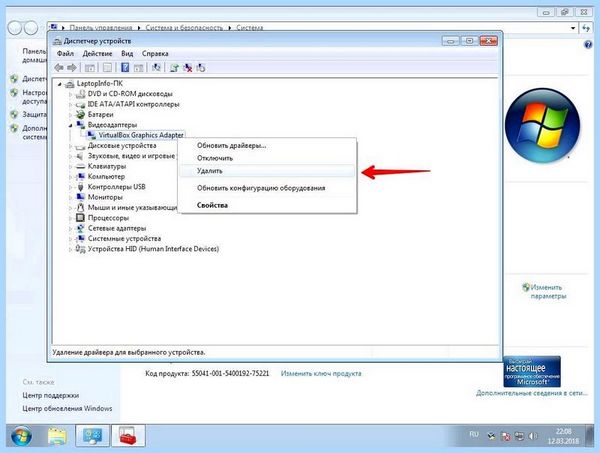Expand the Дисковые устройства node arrow
This screenshot has width=600, height=453.
click(70, 146)
